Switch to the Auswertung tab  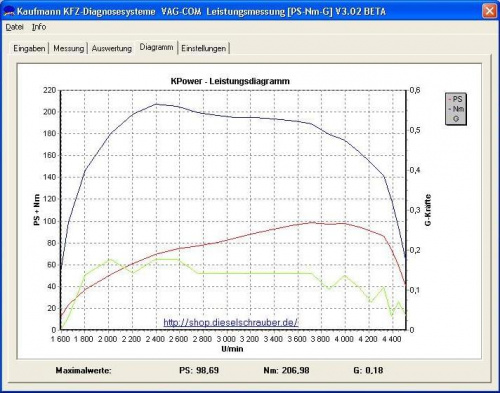[x=111, y=48]
